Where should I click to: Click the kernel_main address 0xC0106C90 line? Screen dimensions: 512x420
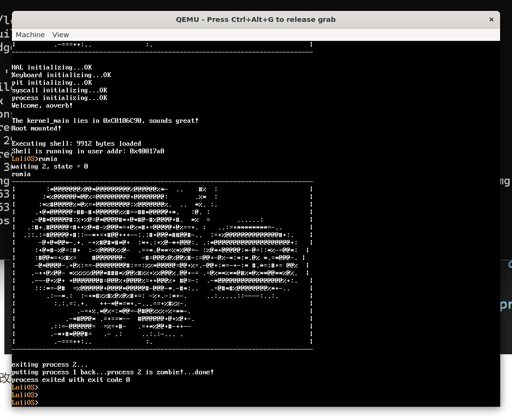(105, 120)
